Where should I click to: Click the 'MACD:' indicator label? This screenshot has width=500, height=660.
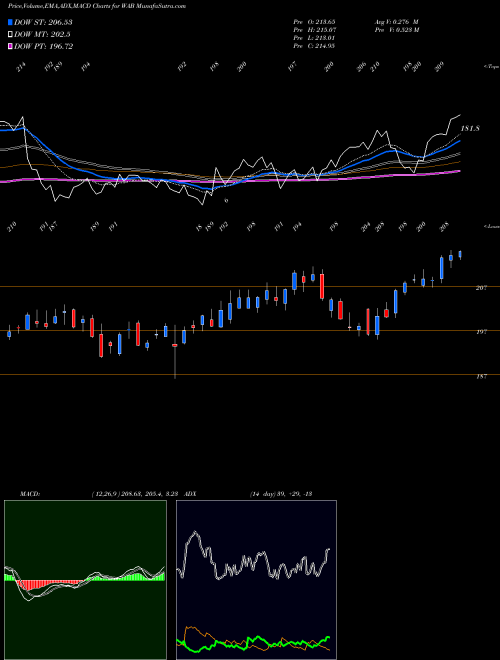[30, 494]
